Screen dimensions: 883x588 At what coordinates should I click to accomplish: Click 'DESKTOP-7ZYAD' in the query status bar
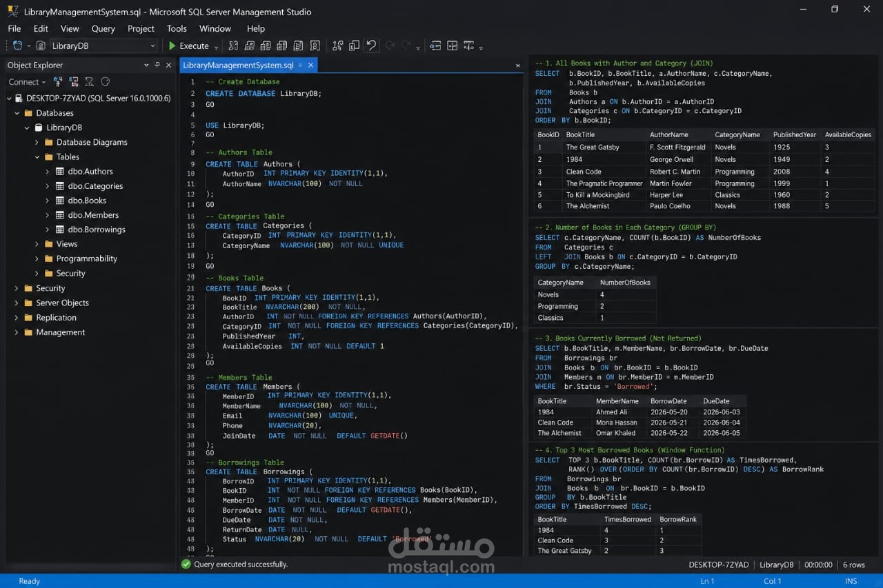tap(718, 565)
